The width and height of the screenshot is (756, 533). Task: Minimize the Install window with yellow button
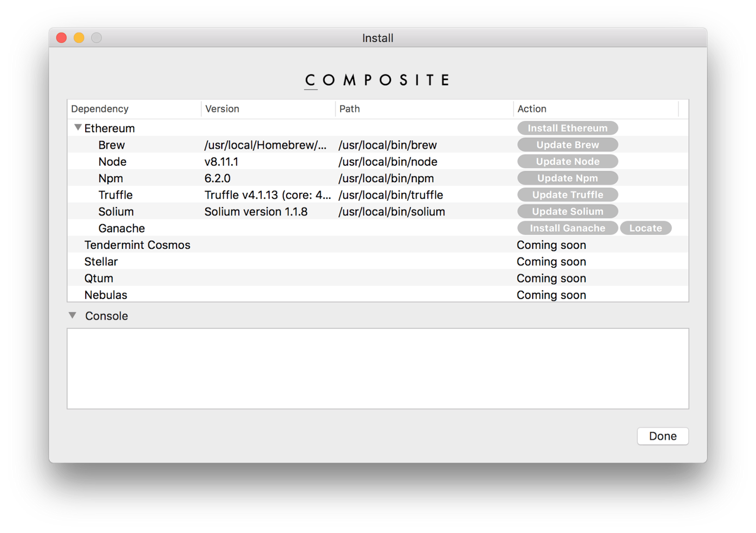(x=79, y=38)
